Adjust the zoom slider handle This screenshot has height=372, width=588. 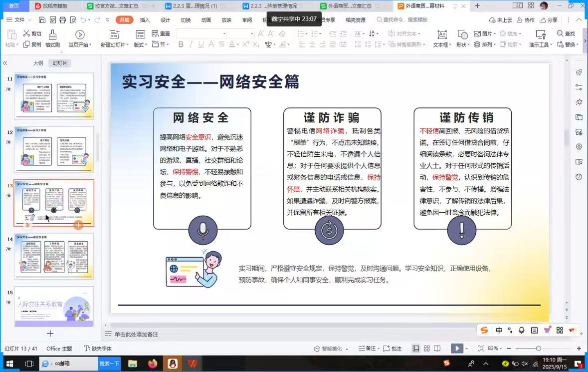coord(538,349)
